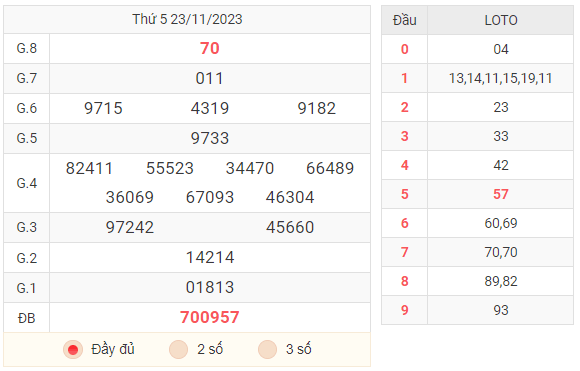The image size is (580, 371).
Task: Click G.4 number 46304
Action: (x=290, y=197)
